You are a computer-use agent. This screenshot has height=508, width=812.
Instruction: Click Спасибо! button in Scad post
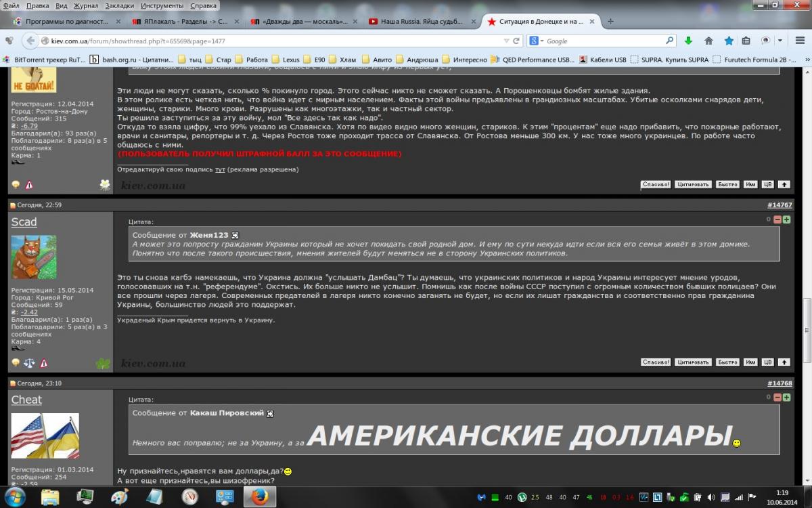coord(656,362)
